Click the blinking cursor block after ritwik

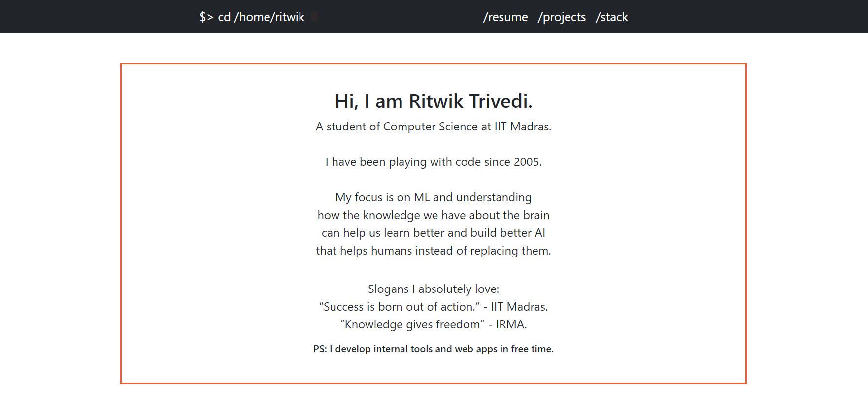(314, 17)
